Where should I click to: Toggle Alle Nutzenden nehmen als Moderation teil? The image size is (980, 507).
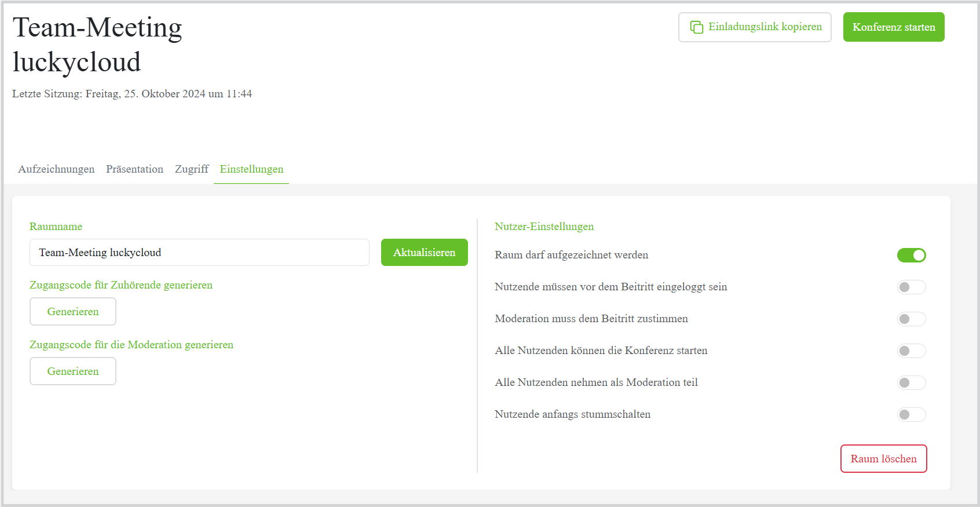click(912, 382)
